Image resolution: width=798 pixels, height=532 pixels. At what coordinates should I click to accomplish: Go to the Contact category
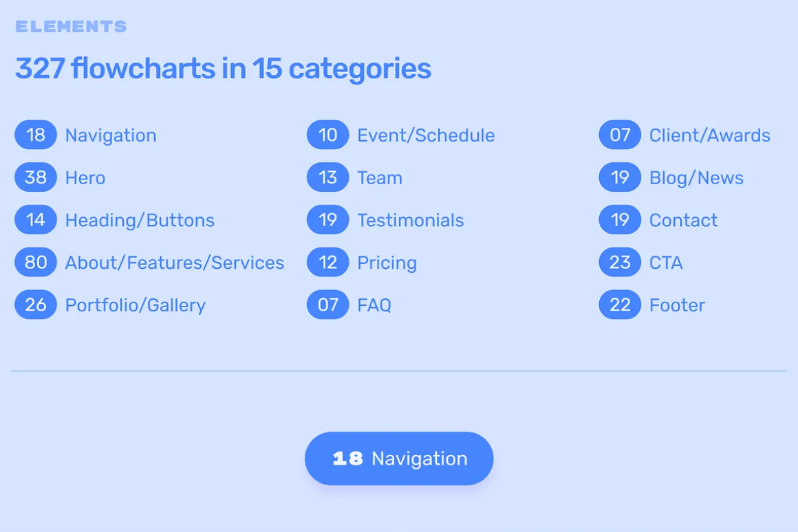click(x=683, y=220)
